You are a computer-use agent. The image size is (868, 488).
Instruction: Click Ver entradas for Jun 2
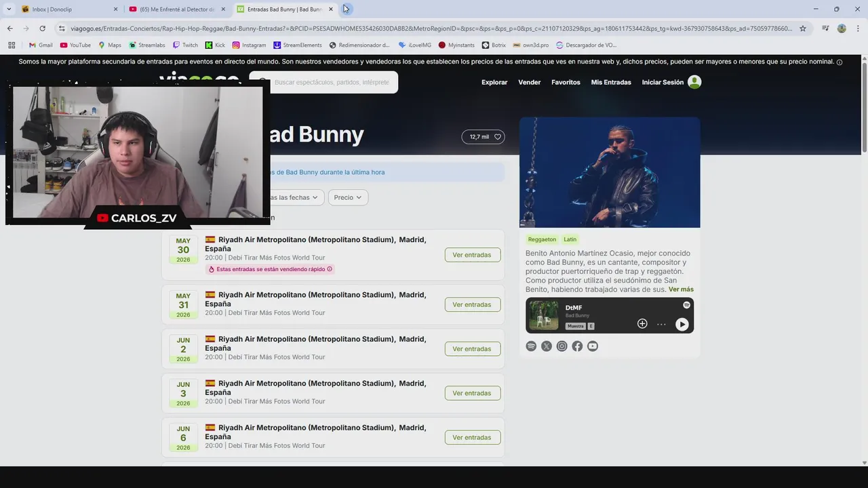tap(473, 348)
